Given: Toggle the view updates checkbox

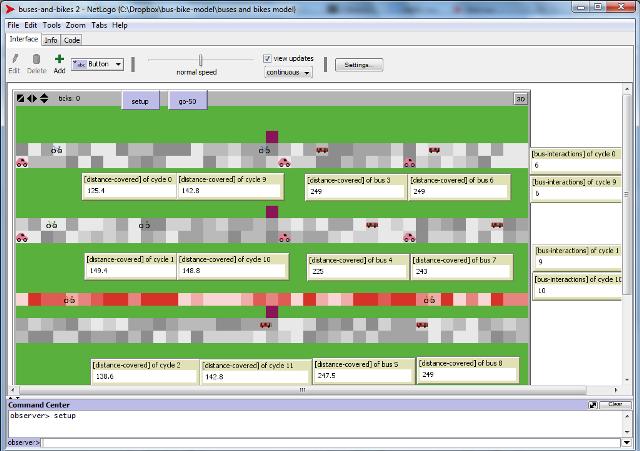Looking at the screenshot, I should coord(267,58).
